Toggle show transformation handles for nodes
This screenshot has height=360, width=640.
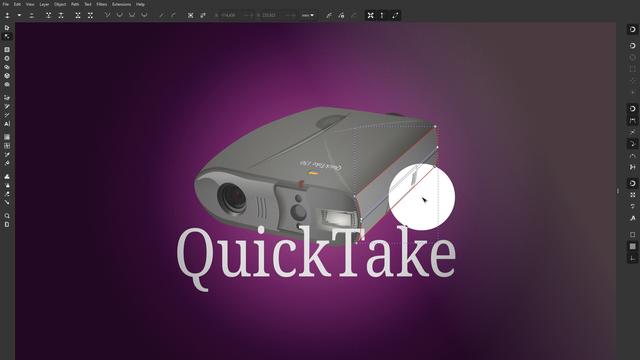point(371,15)
